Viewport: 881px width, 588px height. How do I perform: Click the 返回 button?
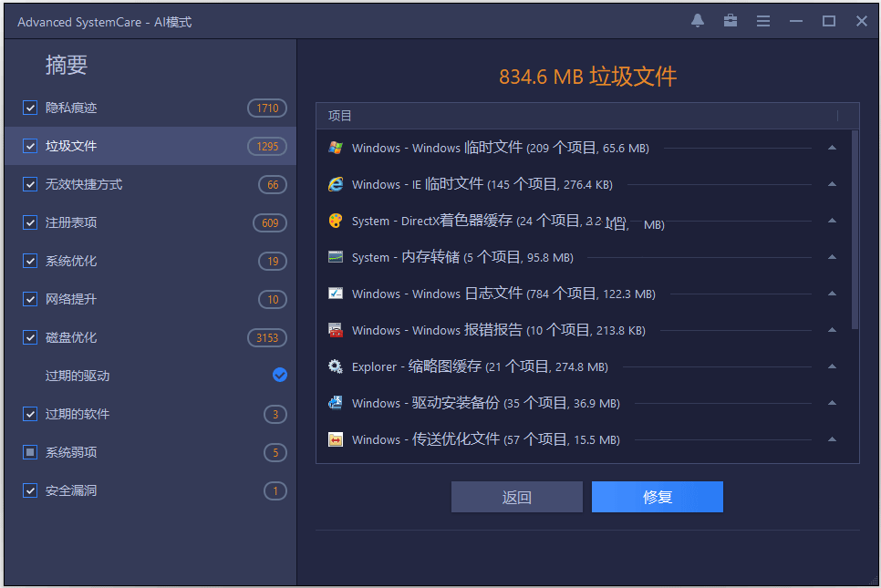517,497
